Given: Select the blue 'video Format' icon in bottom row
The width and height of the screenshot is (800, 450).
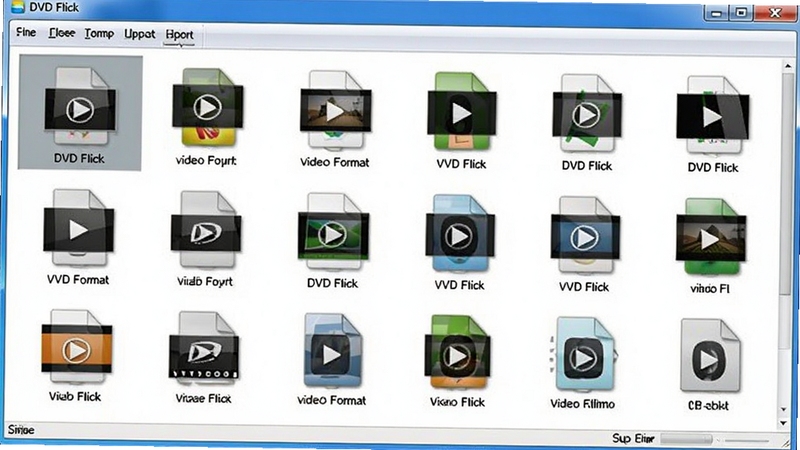Looking at the screenshot, I should click(x=332, y=351).
